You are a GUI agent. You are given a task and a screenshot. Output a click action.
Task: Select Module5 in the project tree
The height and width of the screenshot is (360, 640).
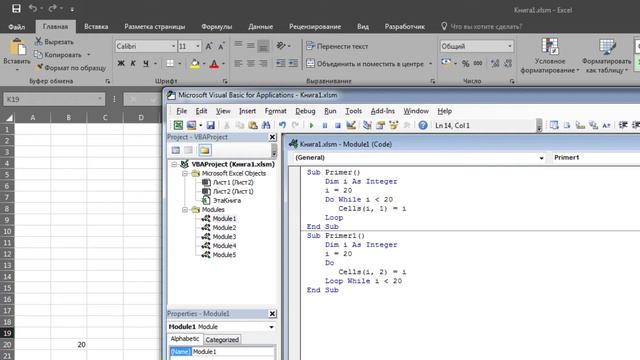[x=224, y=255]
